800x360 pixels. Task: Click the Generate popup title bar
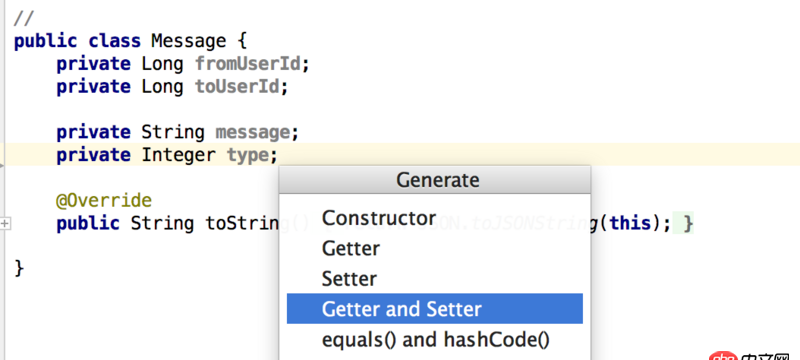[x=435, y=179]
